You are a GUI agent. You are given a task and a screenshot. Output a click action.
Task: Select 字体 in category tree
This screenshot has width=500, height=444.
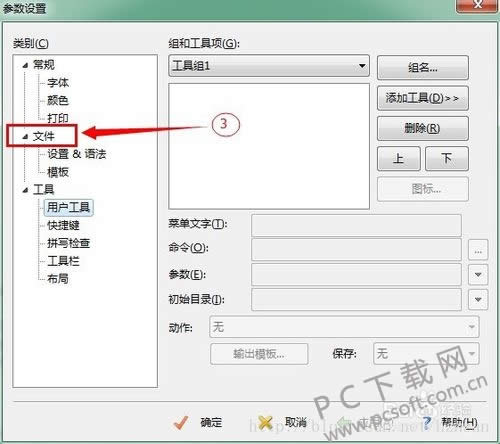click(x=58, y=82)
